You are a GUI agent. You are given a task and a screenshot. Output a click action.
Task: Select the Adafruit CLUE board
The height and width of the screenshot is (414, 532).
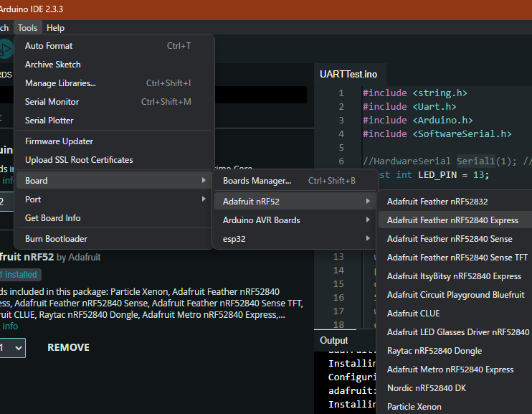click(x=455, y=314)
